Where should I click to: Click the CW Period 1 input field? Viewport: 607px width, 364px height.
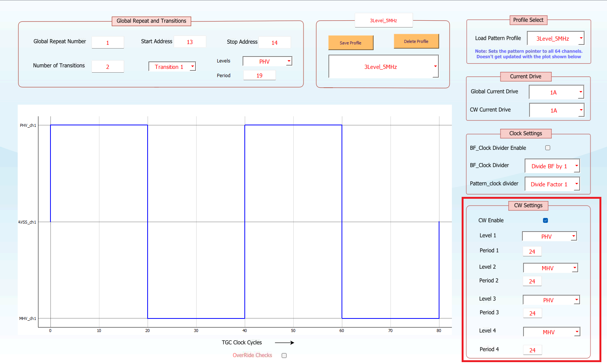532,251
